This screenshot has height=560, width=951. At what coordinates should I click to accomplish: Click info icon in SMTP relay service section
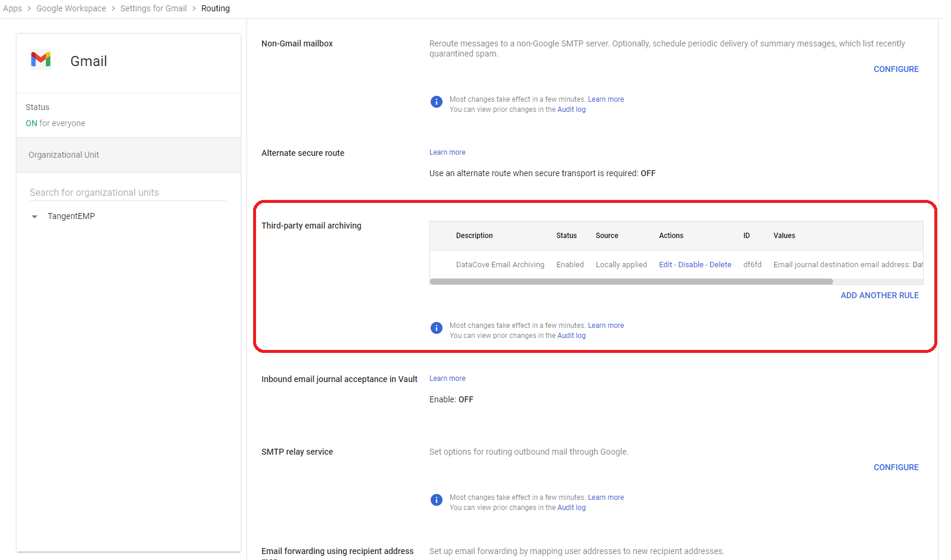click(436, 500)
